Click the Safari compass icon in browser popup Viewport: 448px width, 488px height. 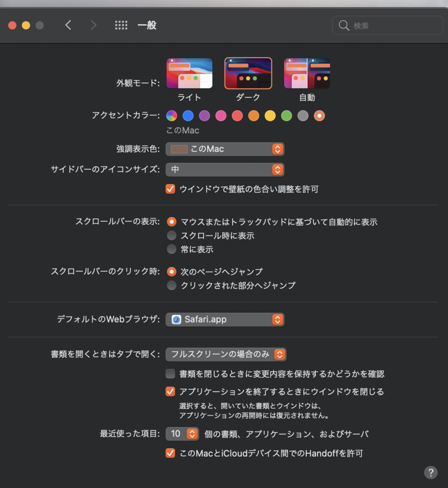pyautogui.click(x=176, y=320)
